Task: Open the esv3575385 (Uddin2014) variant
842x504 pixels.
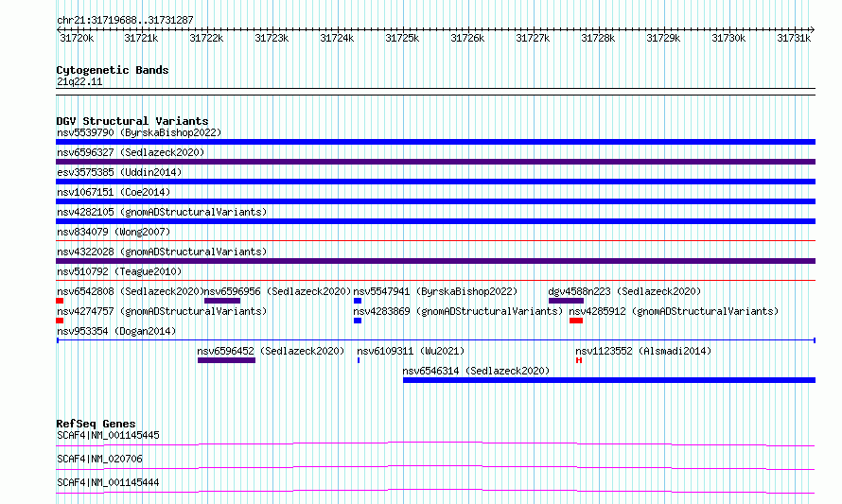Action: click(x=119, y=172)
